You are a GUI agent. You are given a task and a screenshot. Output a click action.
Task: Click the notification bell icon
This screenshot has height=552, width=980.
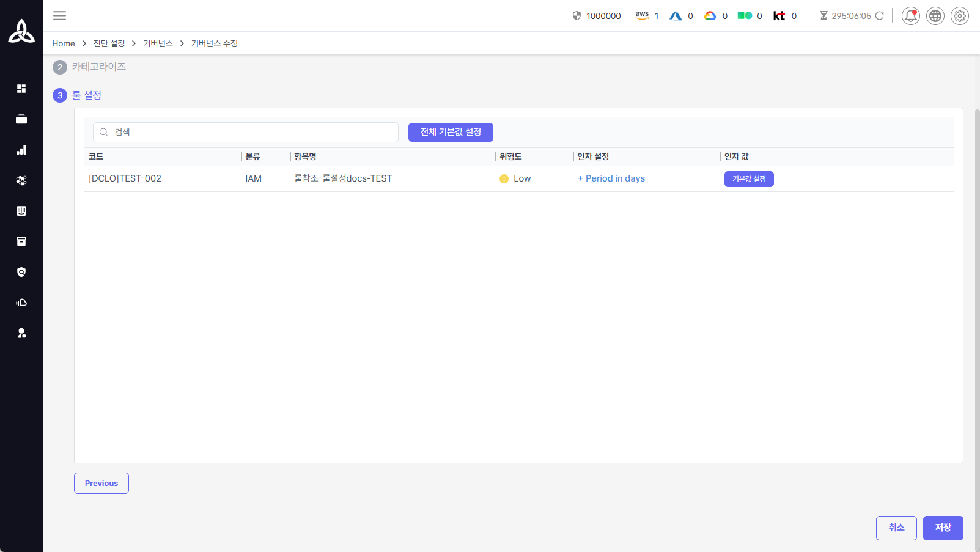coord(910,16)
